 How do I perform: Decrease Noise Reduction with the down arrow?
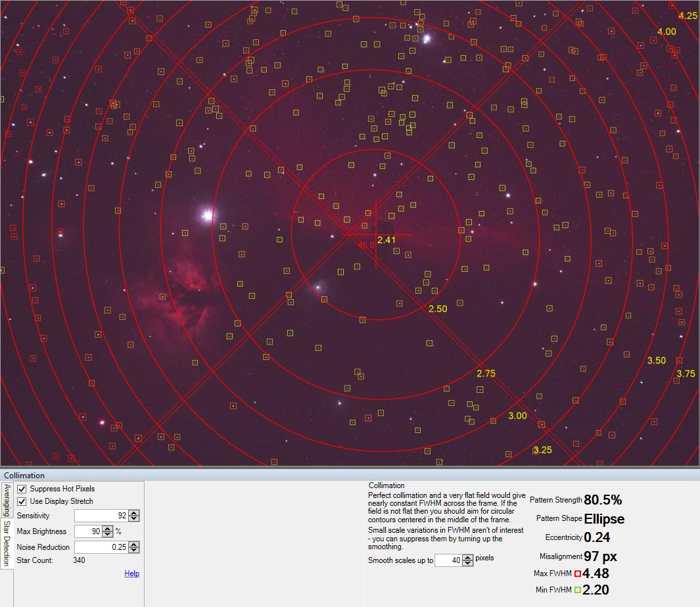click(134, 550)
